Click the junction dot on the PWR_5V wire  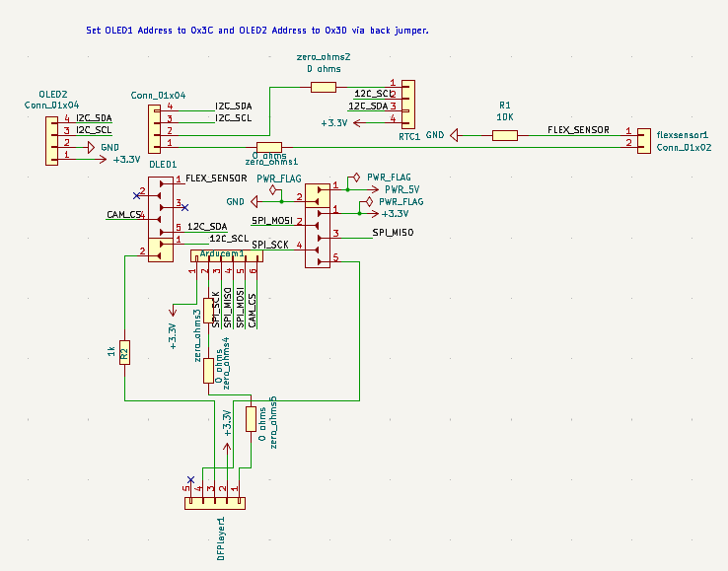348,190
